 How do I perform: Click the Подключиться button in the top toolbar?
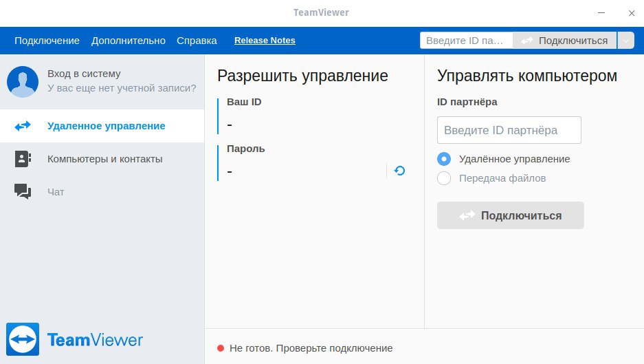(565, 41)
